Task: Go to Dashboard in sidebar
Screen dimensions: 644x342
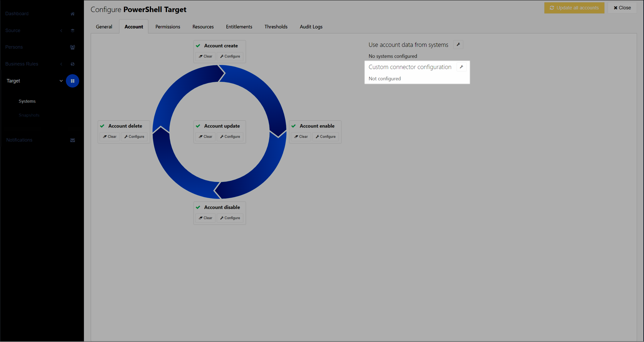Action: (x=17, y=14)
